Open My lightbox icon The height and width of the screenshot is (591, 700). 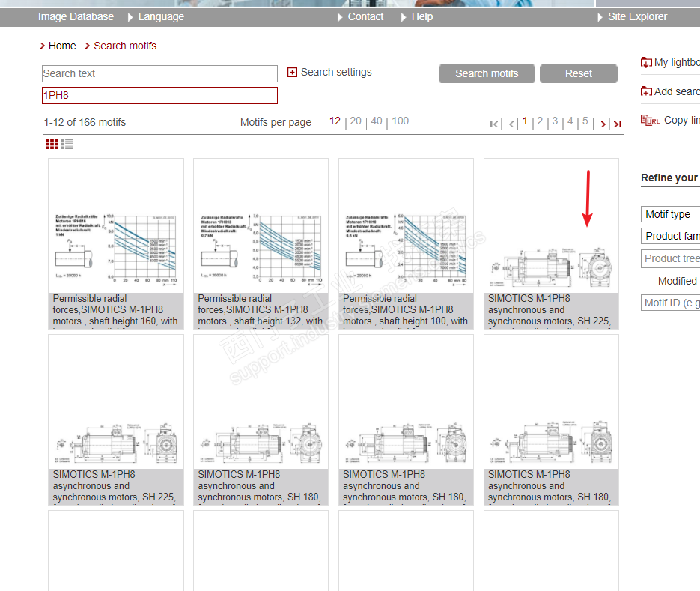click(646, 62)
